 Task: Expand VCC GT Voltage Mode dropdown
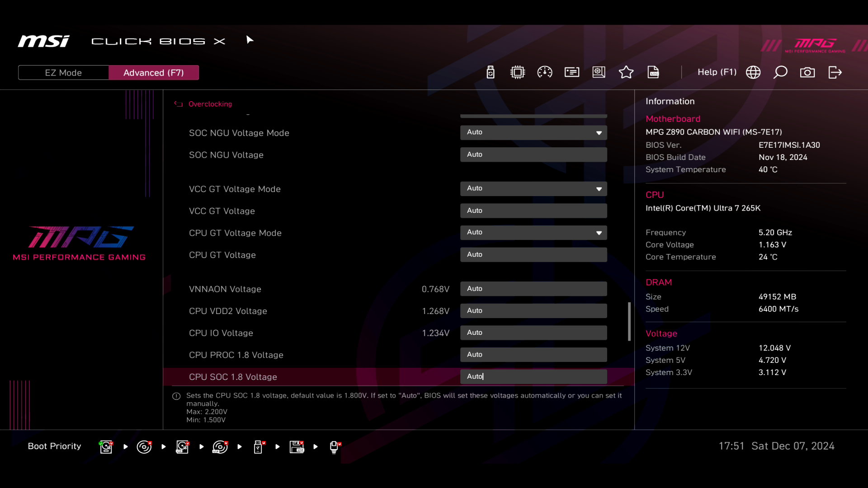[x=533, y=188]
